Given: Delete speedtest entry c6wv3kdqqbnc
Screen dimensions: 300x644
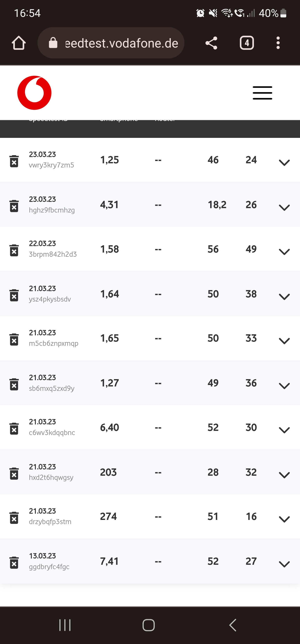Looking at the screenshot, I should (14, 429).
